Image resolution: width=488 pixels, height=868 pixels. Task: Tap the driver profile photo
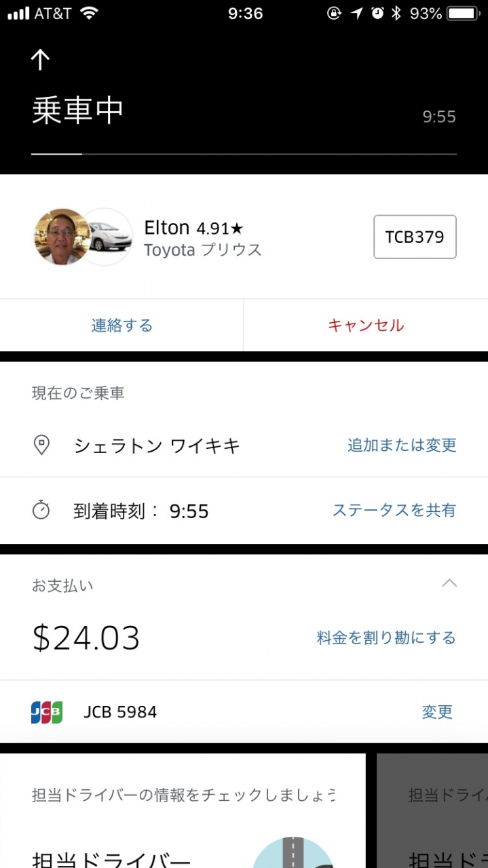tap(61, 237)
